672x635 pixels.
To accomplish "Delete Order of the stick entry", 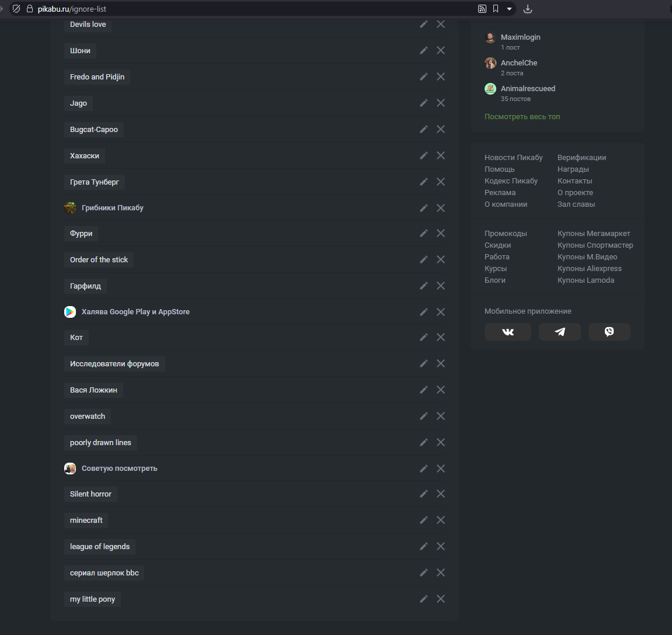I will tap(441, 259).
